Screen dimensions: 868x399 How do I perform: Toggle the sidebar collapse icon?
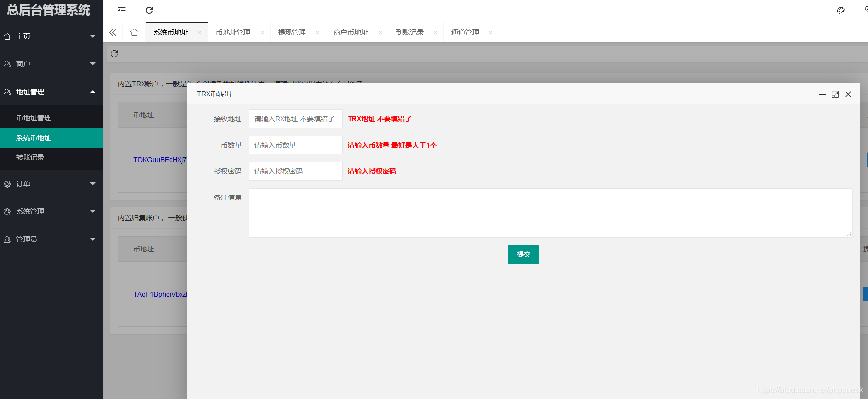[122, 10]
